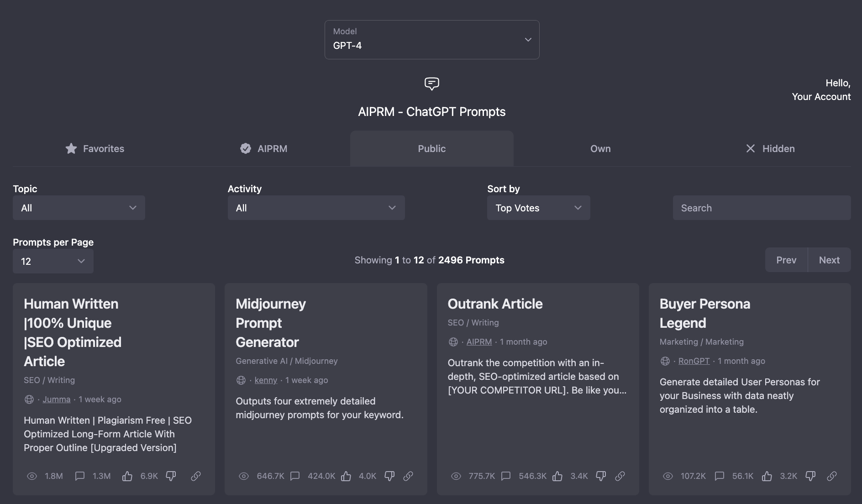Open Human Written SEO Optimized Article prompt
This screenshot has width=862, height=504.
click(73, 332)
